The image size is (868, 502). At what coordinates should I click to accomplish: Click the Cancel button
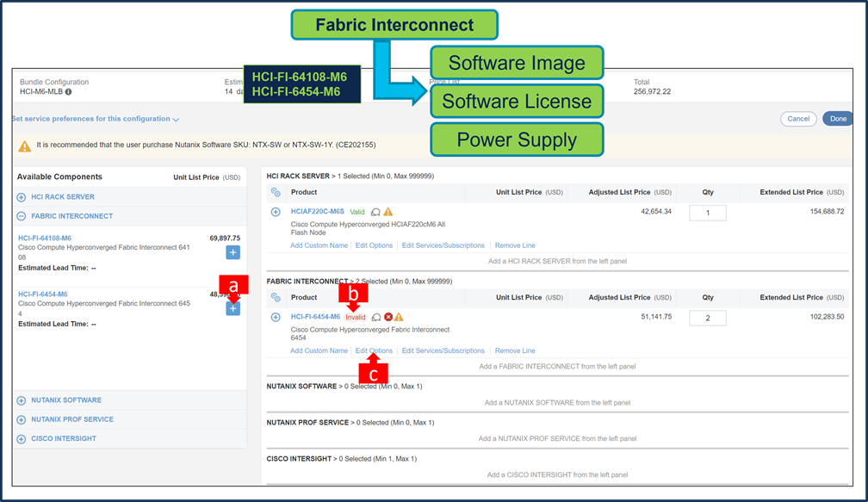(798, 119)
